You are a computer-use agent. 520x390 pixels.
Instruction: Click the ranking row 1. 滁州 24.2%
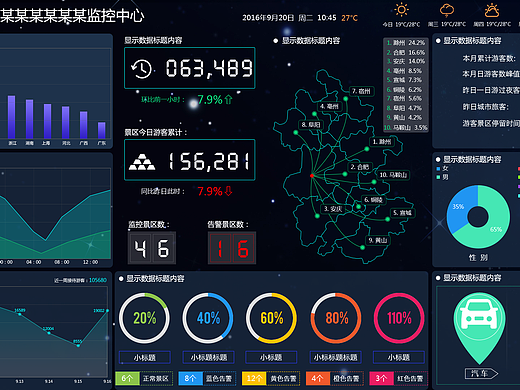coord(406,43)
